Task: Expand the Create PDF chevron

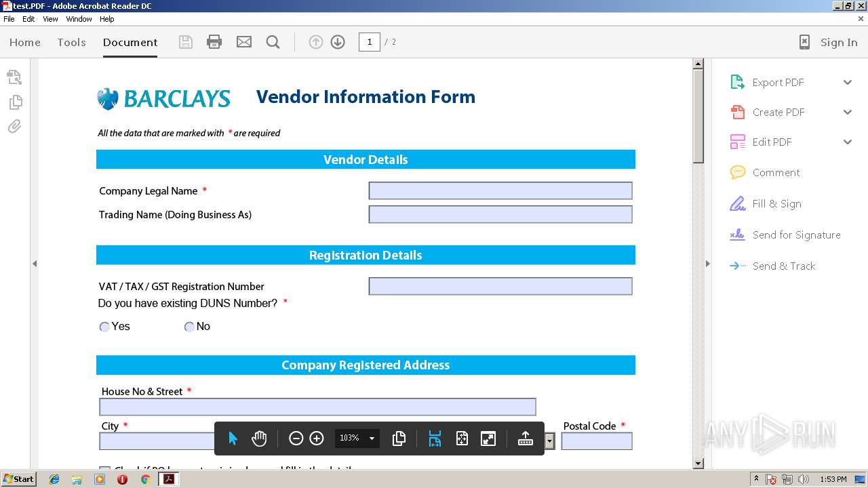Action: (x=848, y=113)
